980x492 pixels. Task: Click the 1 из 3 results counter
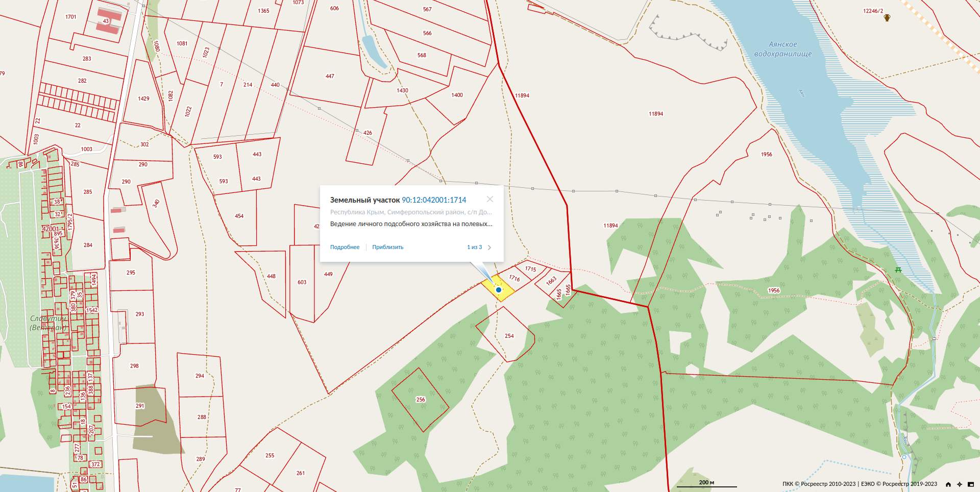click(474, 247)
